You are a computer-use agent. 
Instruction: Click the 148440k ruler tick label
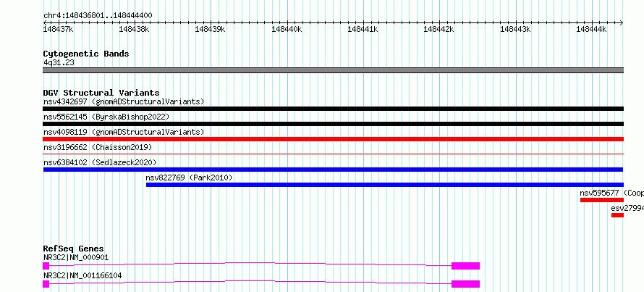pos(287,29)
